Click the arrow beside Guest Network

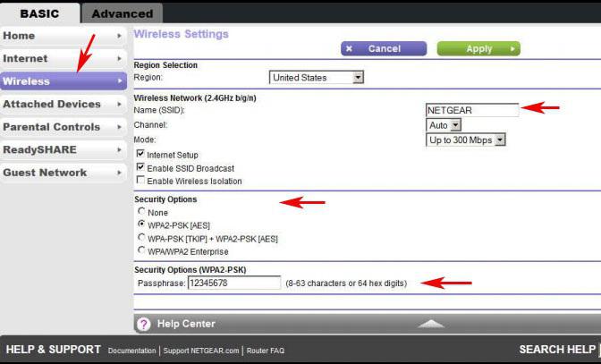pos(119,173)
